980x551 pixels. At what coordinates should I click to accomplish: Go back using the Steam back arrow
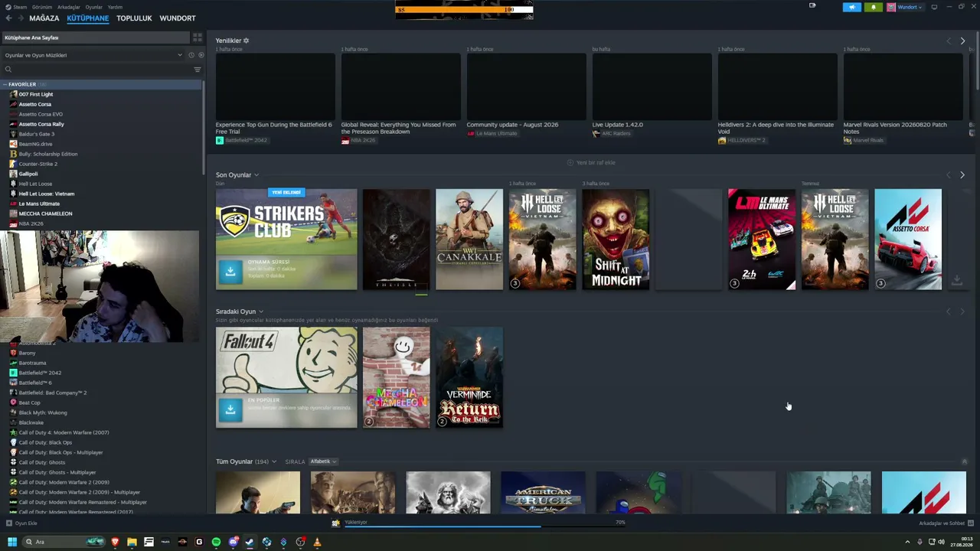pos(8,18)
